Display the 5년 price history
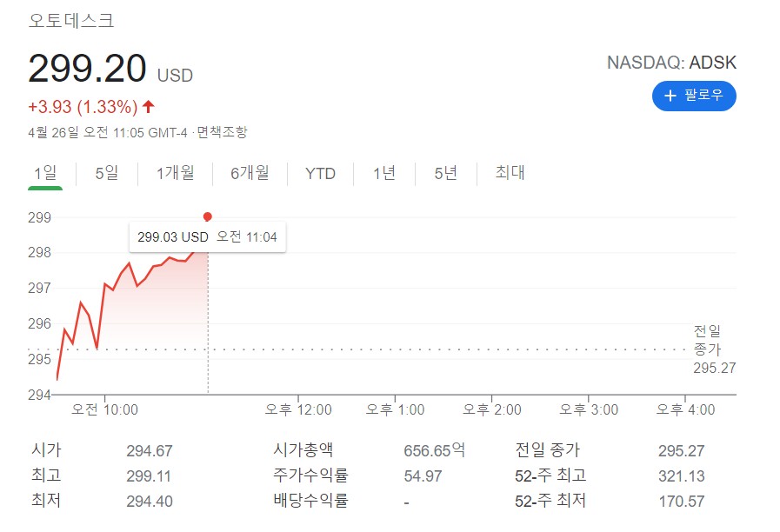The image size is (780, 532). coord(445,173)
